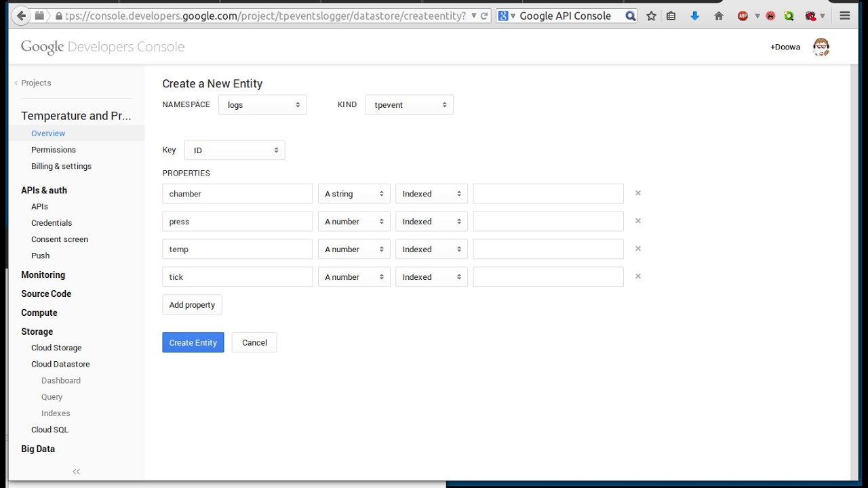
Task: Click the red hat extension icon
Action: pyautogui.click(x=810, y=16)
